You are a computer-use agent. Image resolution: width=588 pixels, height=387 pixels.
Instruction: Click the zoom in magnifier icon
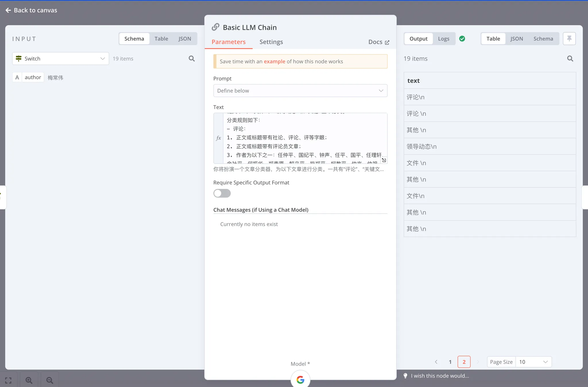click(29, 380)
